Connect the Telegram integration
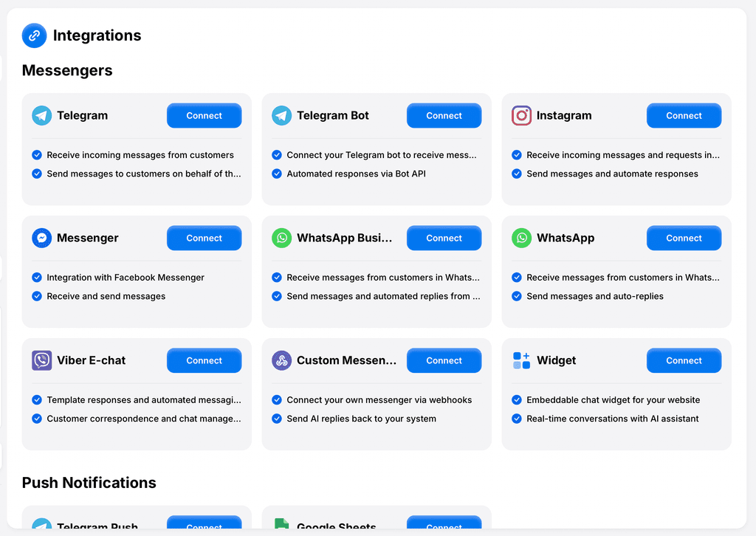This screenshot has width=756, height=536. click(x=204, y=116)
